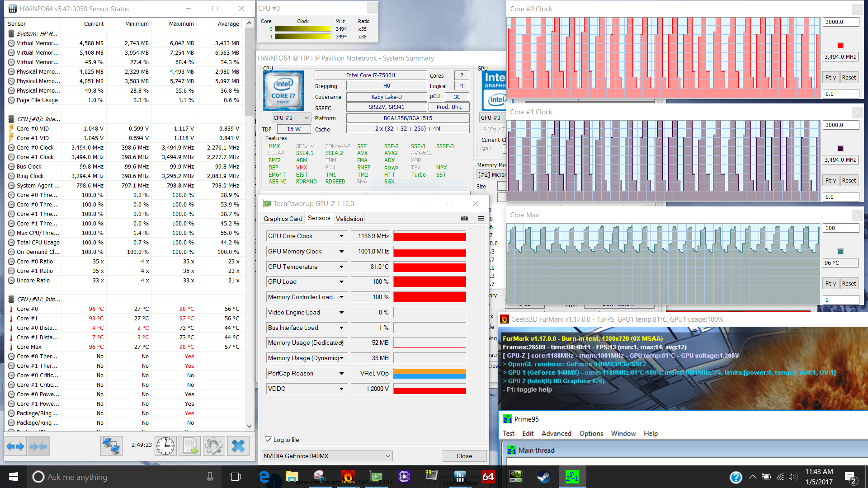Viewport: 868px width, 488px height.
Task: Switch to Graphics Card tab in GPU-Z
Action: point(283,219)
